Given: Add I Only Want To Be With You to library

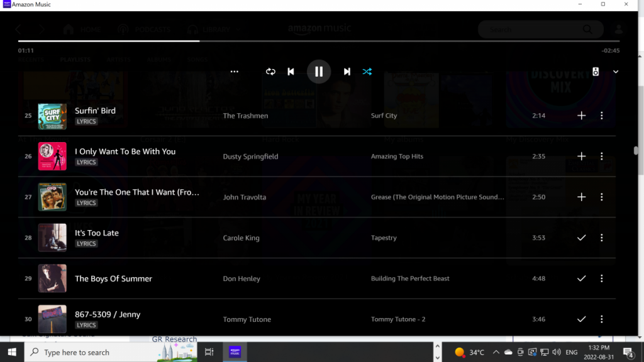Looking at the screenshot, I should point(581,156).
